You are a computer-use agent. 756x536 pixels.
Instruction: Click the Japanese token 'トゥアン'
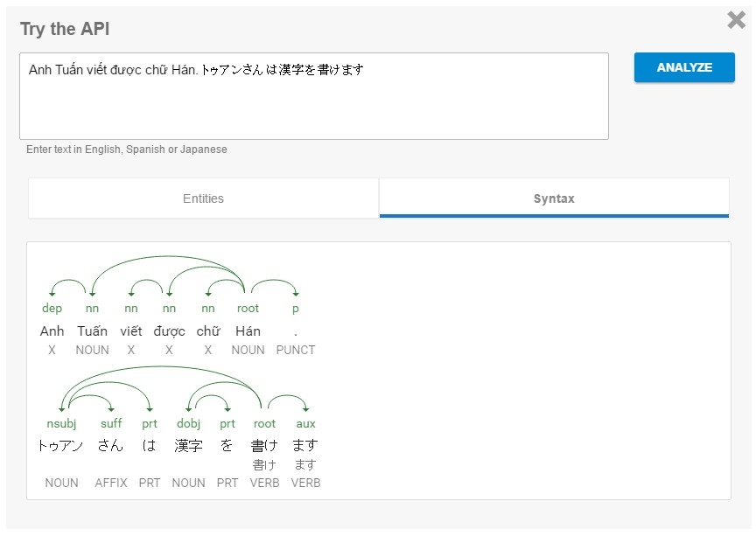pyautogui.click(x=61, y=446)
